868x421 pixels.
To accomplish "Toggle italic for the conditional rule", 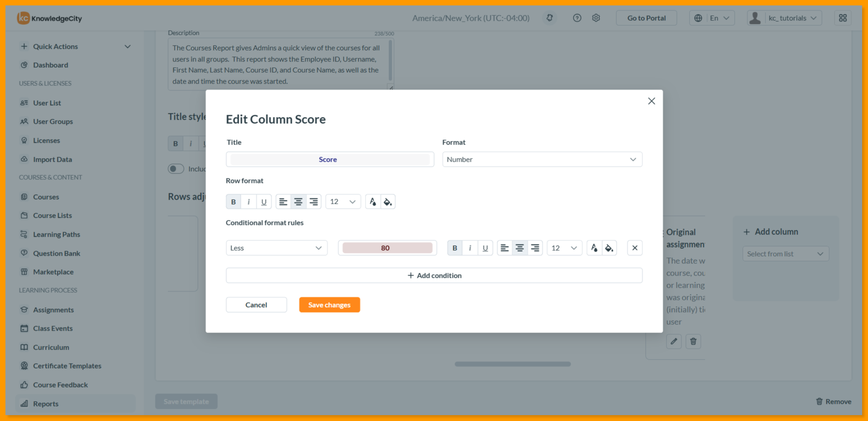I will click(470, 248).
